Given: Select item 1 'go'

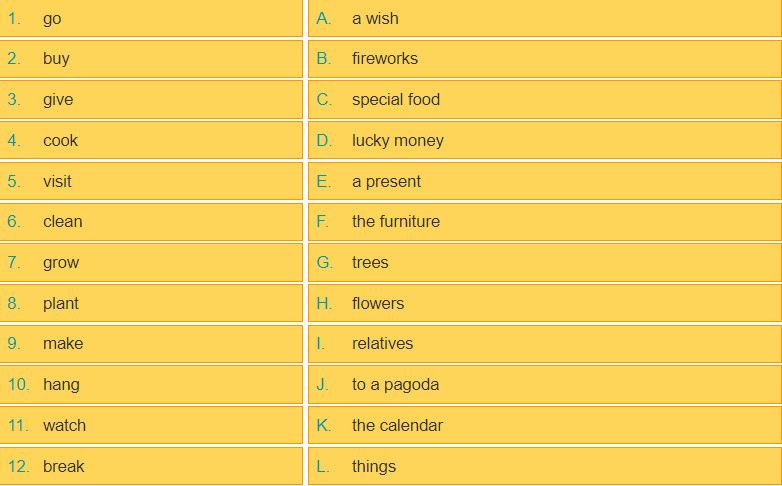Looking at the screenshot, I should tap(151, 18).
